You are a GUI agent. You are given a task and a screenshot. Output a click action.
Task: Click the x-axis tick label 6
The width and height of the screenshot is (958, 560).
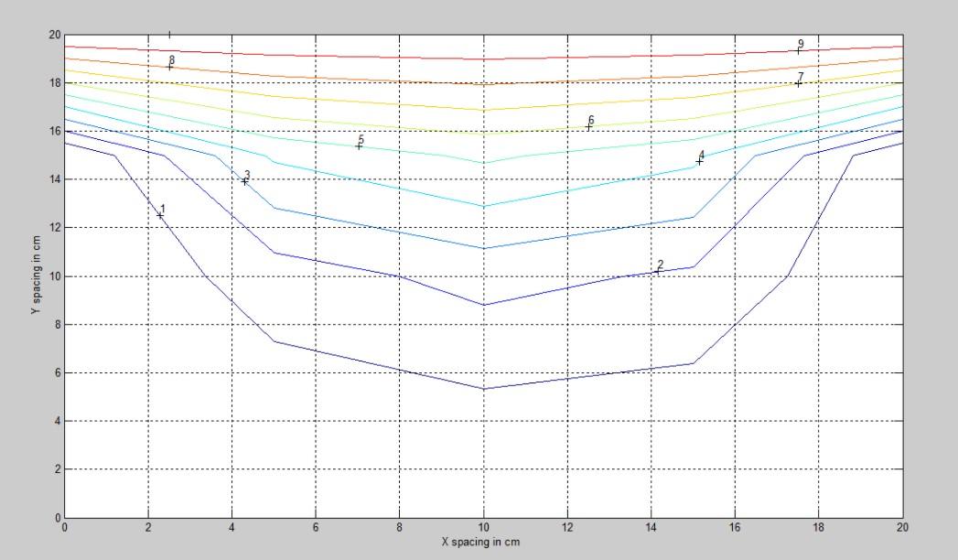coord(316,528)
